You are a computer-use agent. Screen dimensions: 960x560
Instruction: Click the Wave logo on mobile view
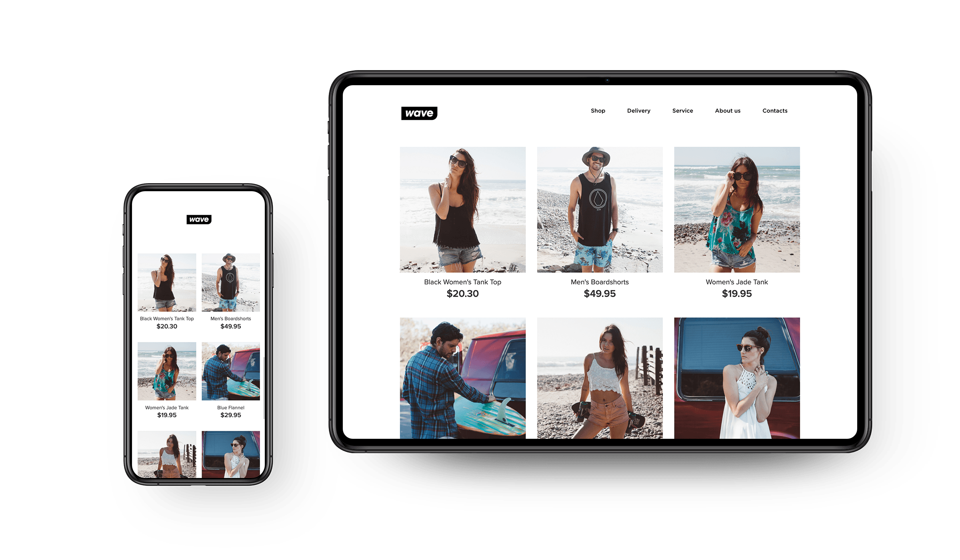coord(200,219)
